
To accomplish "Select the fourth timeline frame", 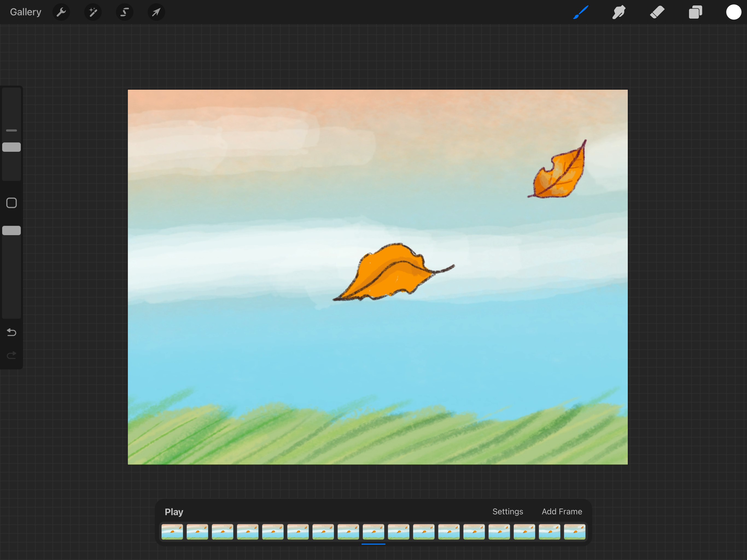I will pyautogui.click(x=247, y=532).
